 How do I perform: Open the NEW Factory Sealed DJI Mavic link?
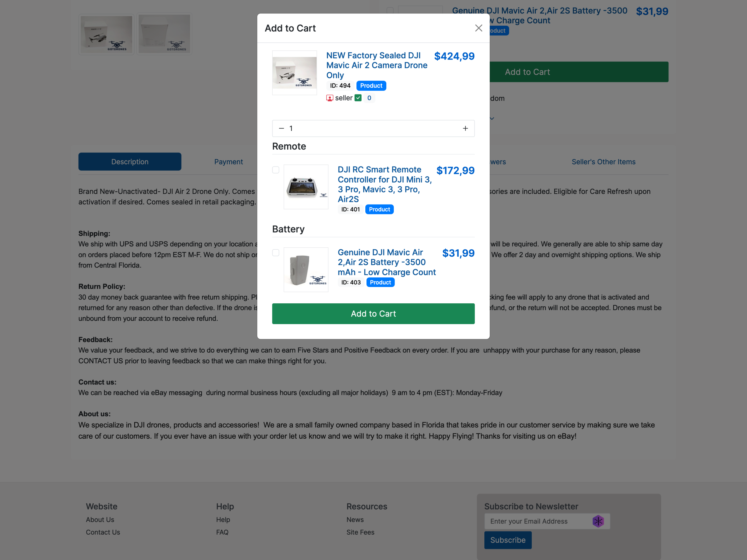pyautogui.click(x=376, y=65)
